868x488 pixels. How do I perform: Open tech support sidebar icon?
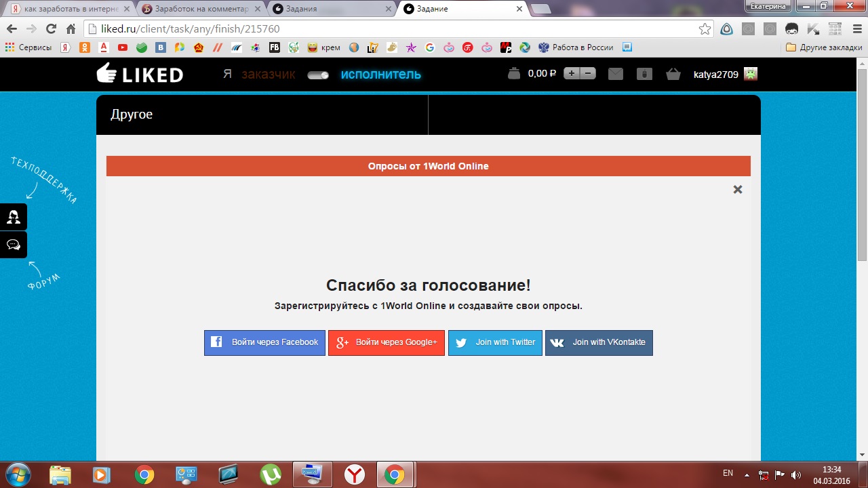[x=14, y=217]
